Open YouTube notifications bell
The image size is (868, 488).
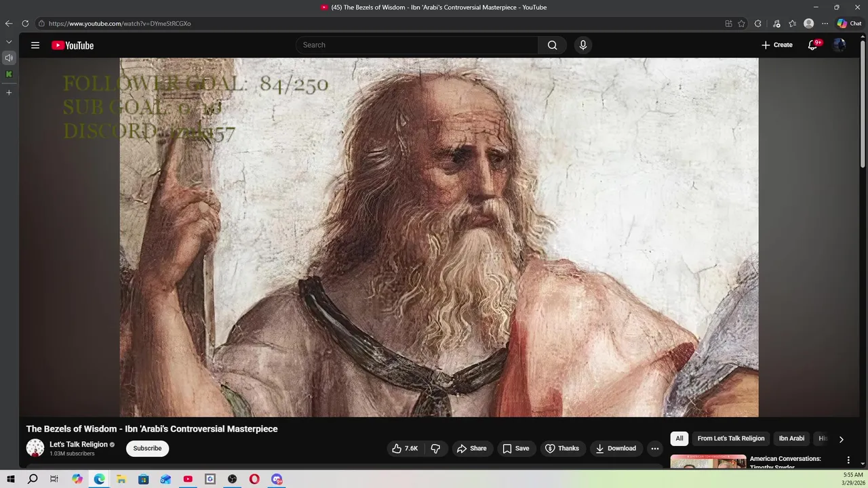pyautogui.click(x=812, y=45)
